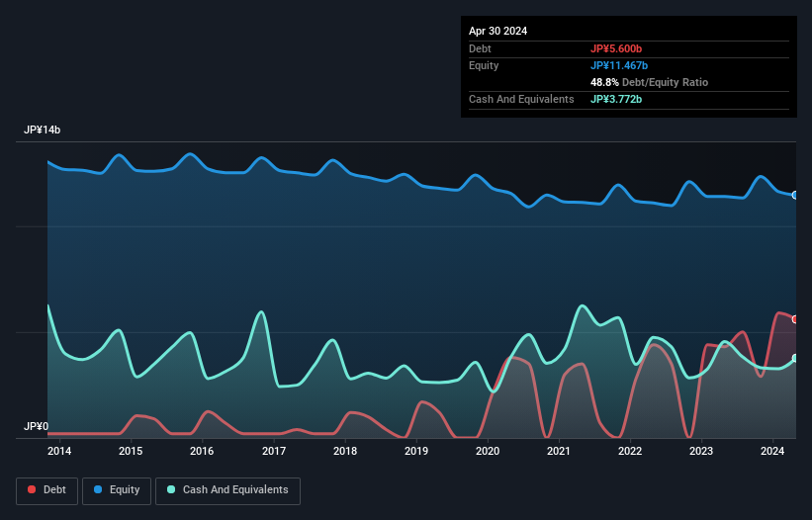Screen dimensions: 812x520
Task: Click the red Debt legend dot
Action: tap(32, 489)
